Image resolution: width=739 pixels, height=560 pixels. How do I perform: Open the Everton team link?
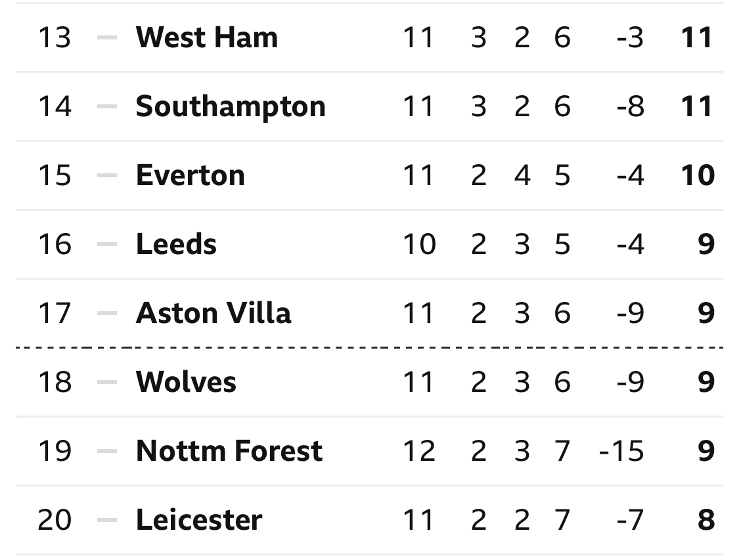click(x=190, y=175)
